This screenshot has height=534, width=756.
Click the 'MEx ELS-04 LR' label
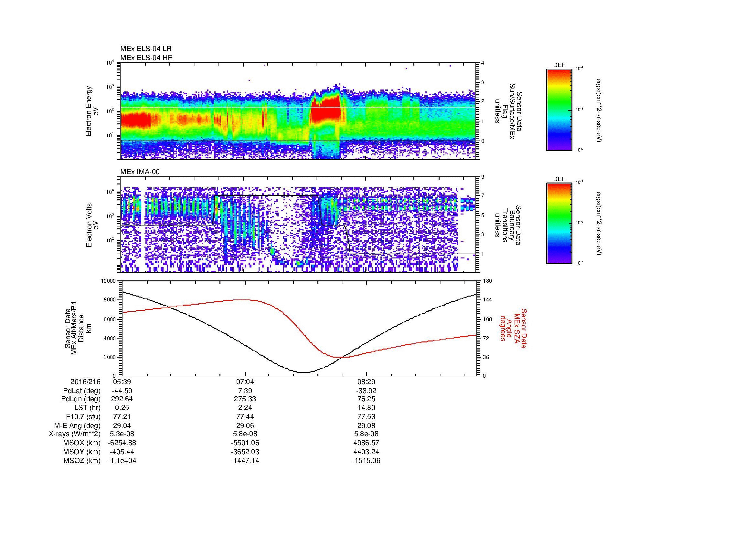click(146, 49)
